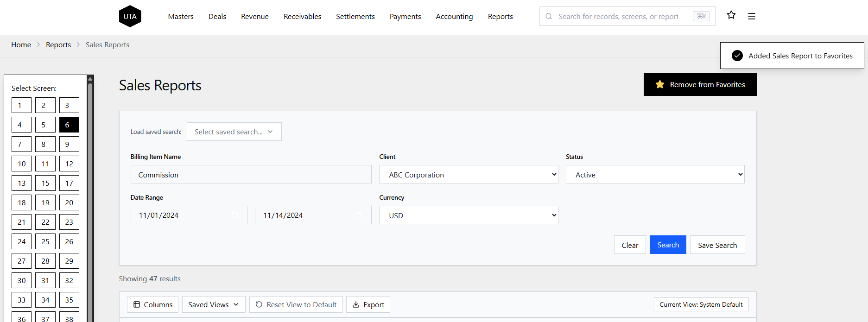The image size is (868, 322).
Task: Click the search magnifier icon
Action: (549, 16)
